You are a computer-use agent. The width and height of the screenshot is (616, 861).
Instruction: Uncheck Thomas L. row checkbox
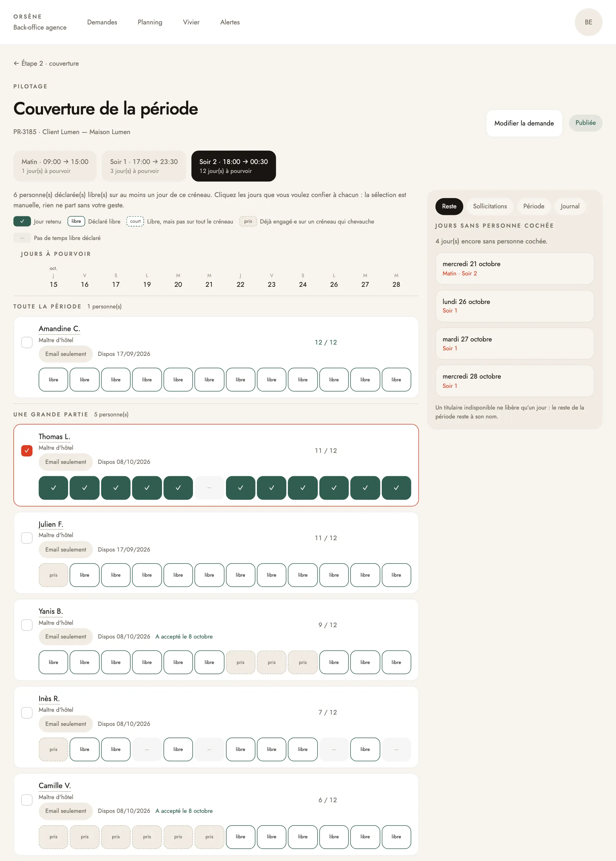(26, 450)
